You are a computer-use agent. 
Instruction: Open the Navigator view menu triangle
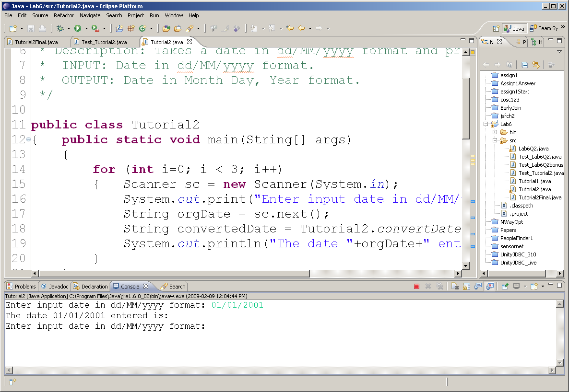pyautogui.click(x=559, y=51)
